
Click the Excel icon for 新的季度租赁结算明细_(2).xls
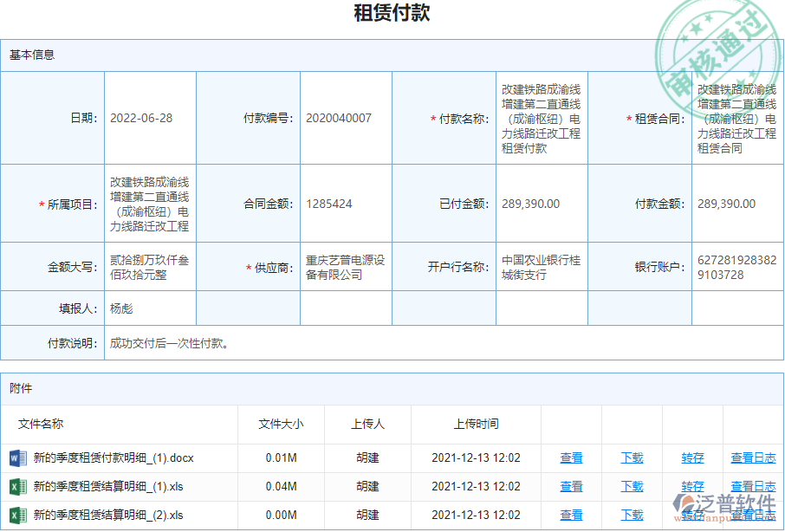pos(19,515)
